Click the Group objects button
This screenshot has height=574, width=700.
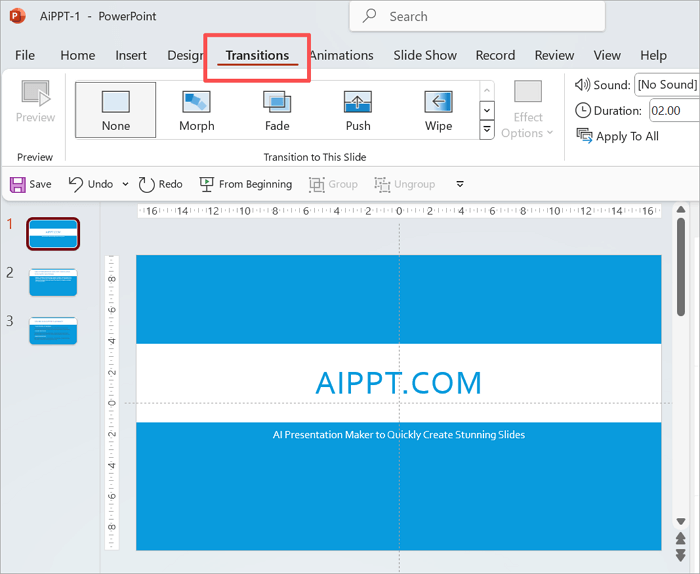333,184
